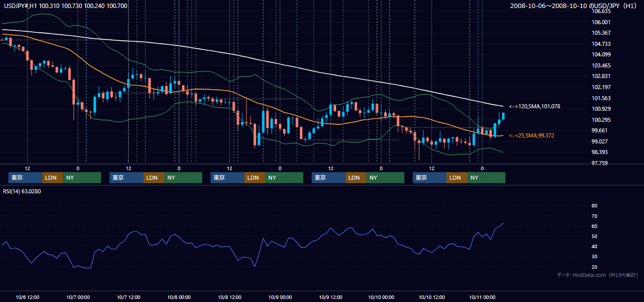The width and height of the screenshot is (644, 302).
Task: Select the 120 SMA label reading 101.078
Action: (x=535, y=106)
